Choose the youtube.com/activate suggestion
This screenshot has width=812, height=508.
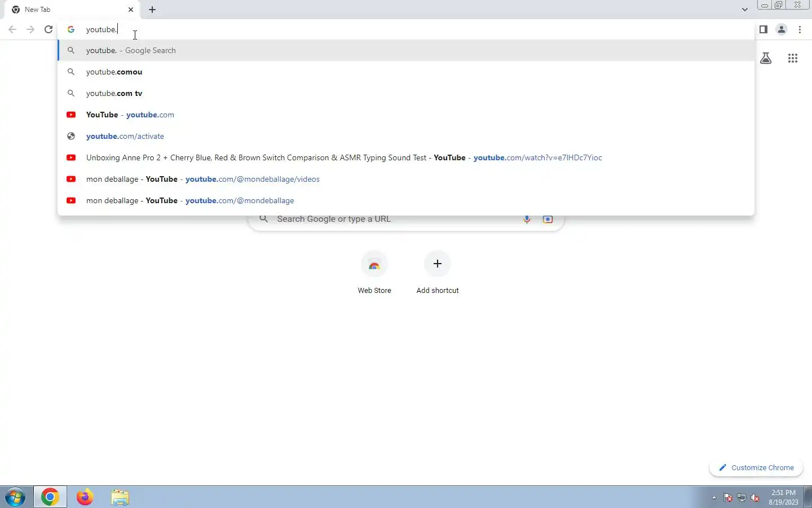(406, 136)
